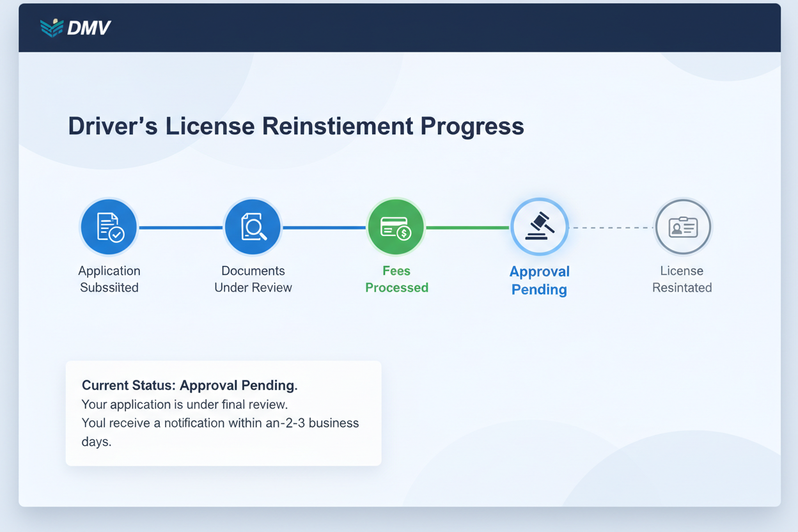Click the License Reinstated ID card icon
Screen dimensions: 798x532
tap(682, 226)
